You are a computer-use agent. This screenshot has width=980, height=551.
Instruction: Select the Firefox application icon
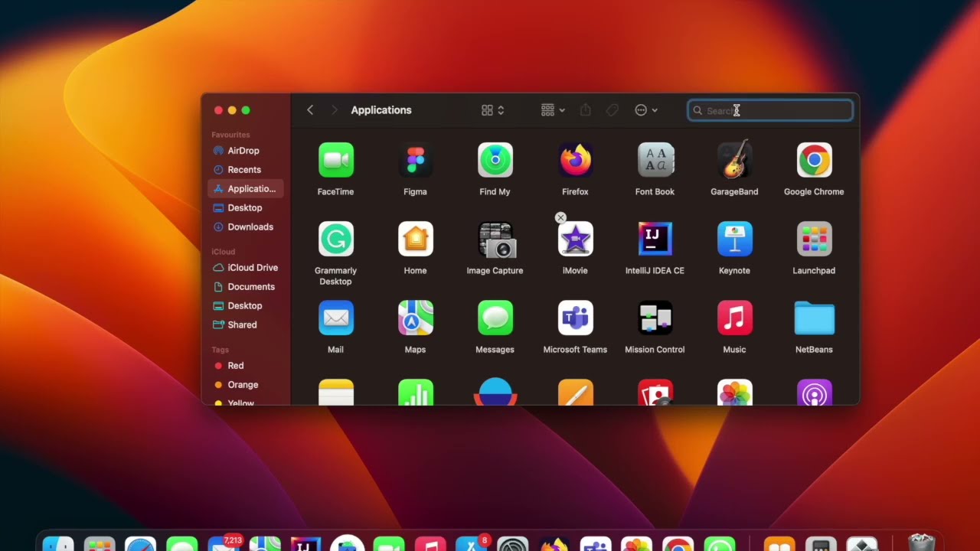pyautogui.click(x=575, y=160)
